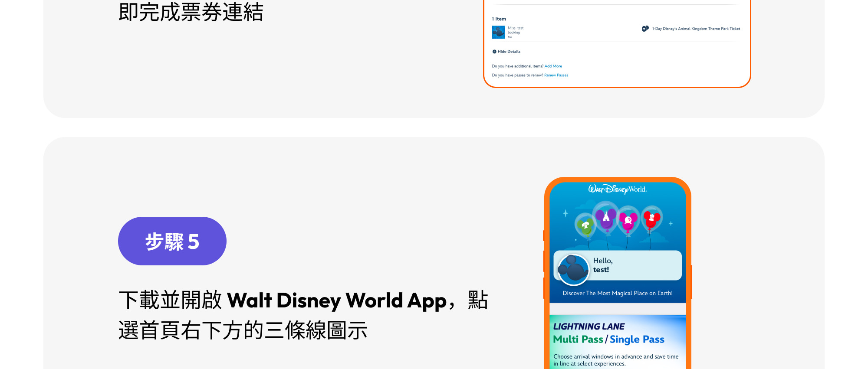Image resolution: width=868 pixels, height=369 pixels.
Task: Click the 步驟 5 step badge
Action: point(172,241)
